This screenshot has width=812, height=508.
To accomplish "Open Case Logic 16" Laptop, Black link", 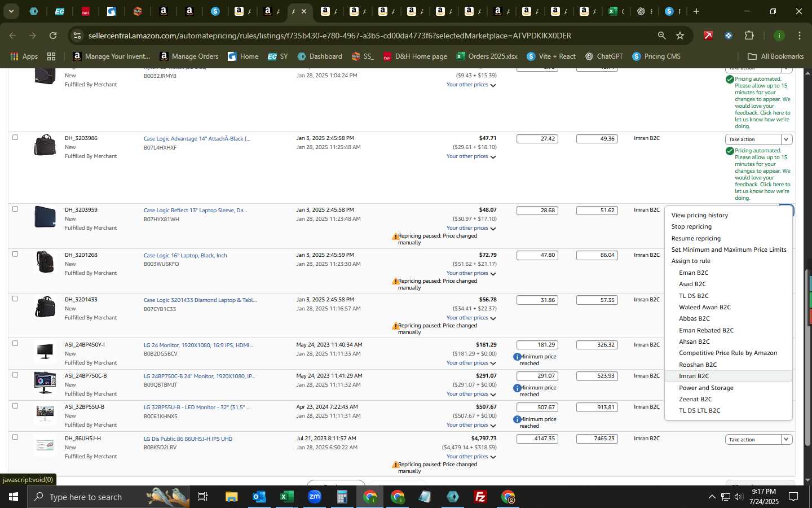I will (x=185, y=255).
